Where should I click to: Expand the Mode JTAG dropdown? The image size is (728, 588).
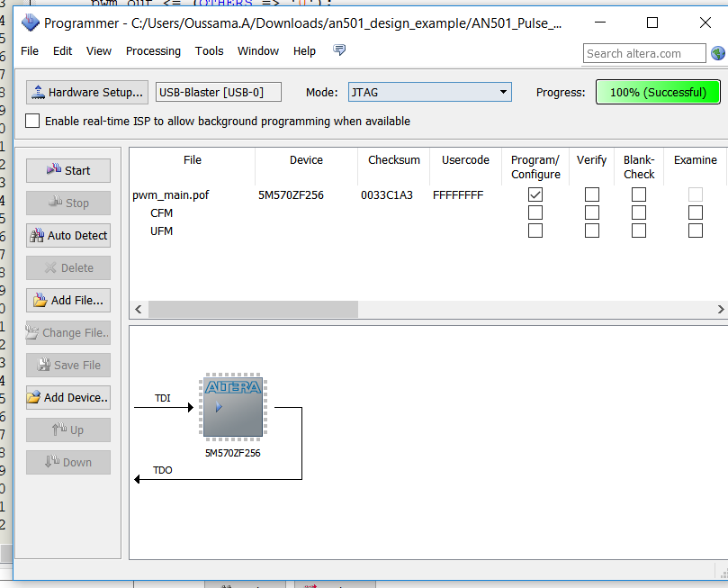pyautogui.click(x=503, y=92)
